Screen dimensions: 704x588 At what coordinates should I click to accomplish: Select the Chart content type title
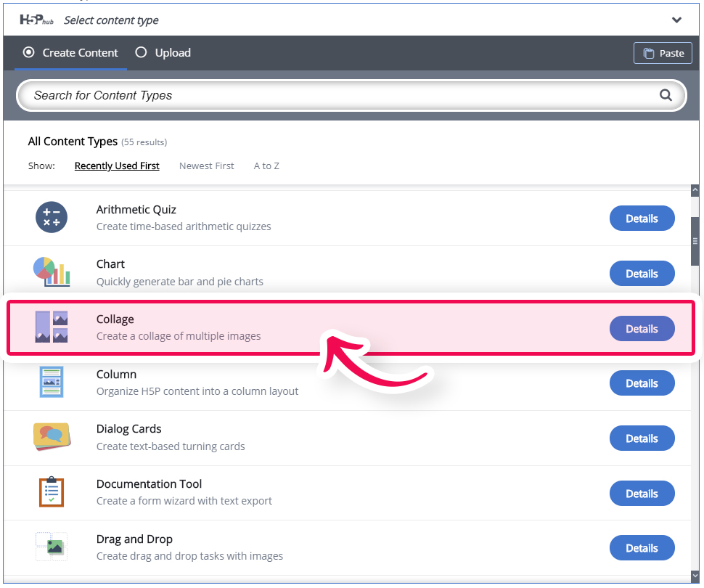[110, 264]
